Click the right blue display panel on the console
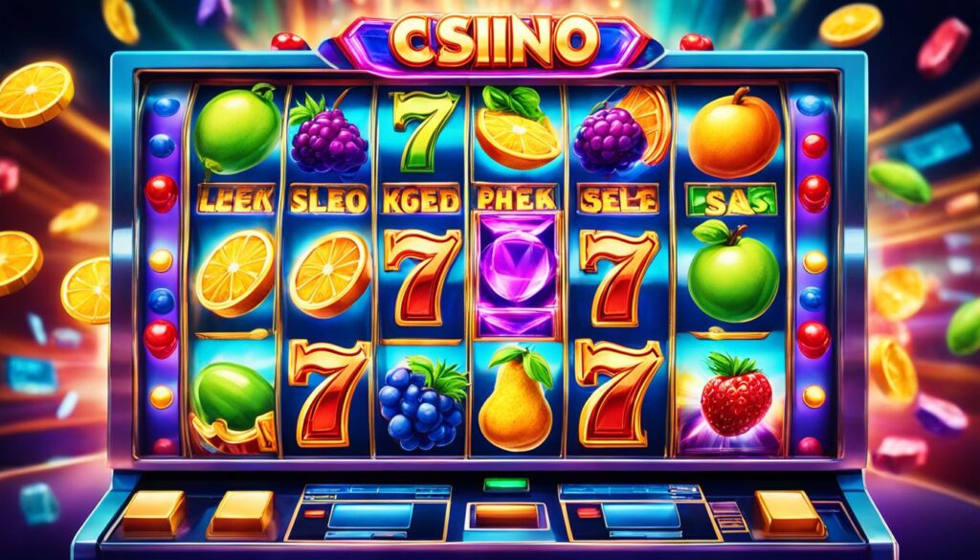980x560 pixels. point(640,516)
